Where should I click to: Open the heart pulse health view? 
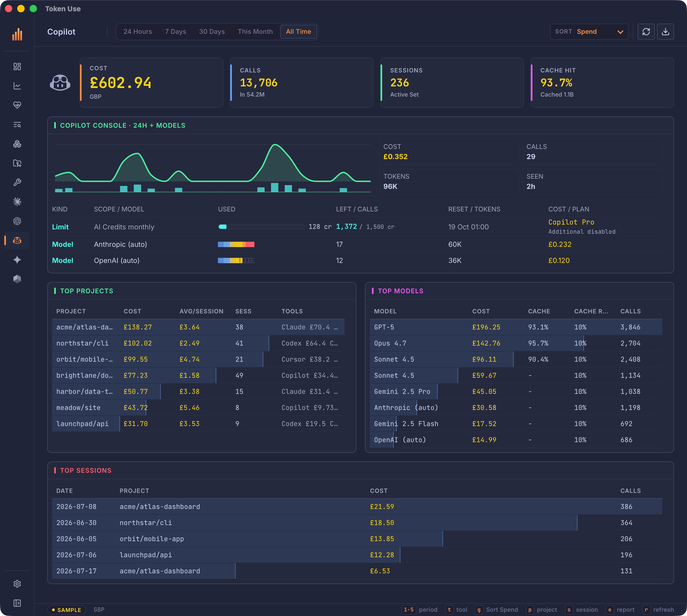[17, 105]
